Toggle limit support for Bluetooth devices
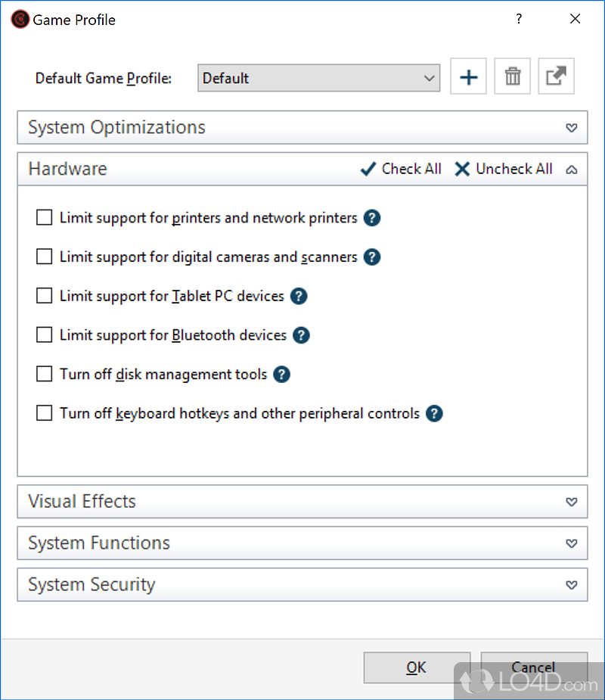The width and height of the screenshot is (605, 700). (45, 335)
